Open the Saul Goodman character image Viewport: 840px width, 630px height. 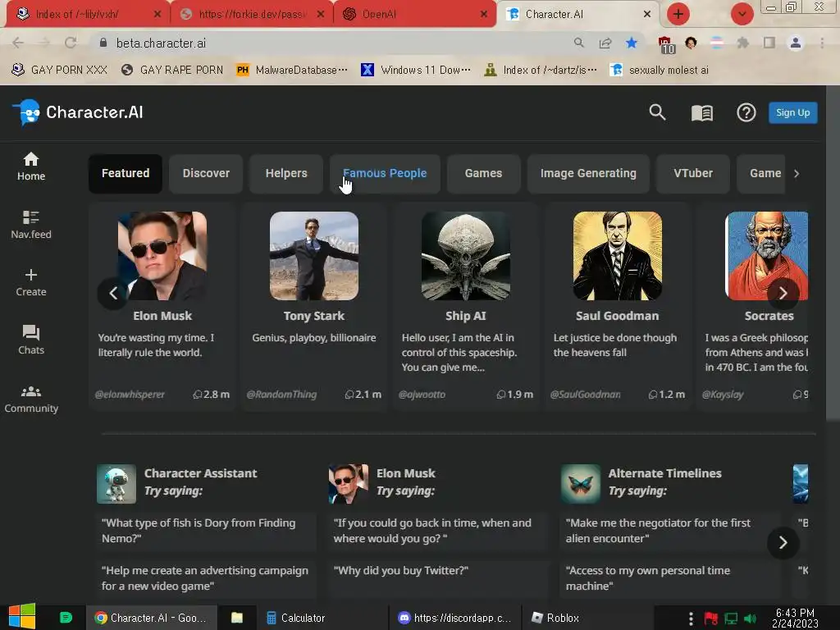point(618,256)
